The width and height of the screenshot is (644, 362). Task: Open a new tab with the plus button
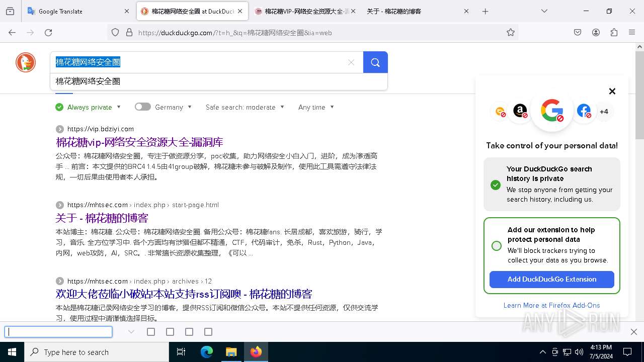(x=485, y=11)
